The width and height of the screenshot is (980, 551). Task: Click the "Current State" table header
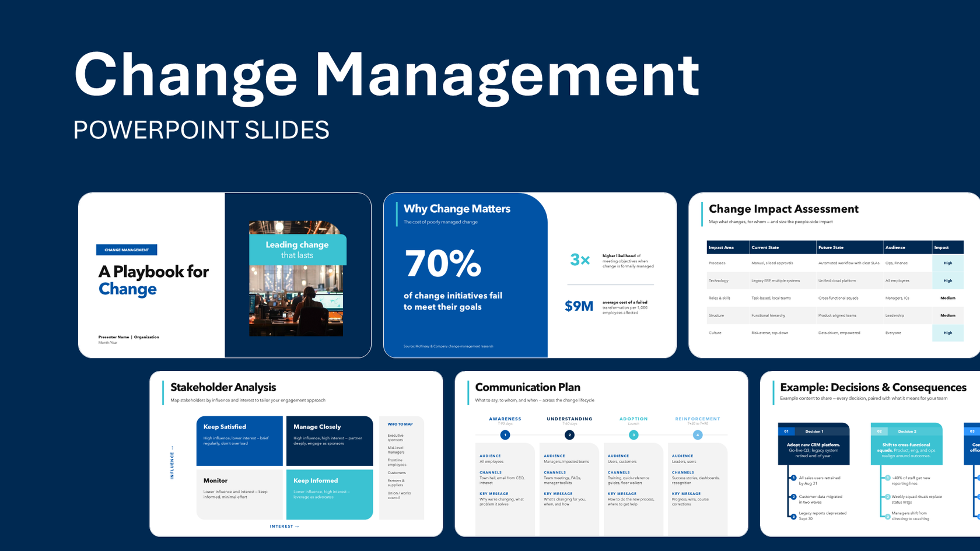(x=765, y=247)
